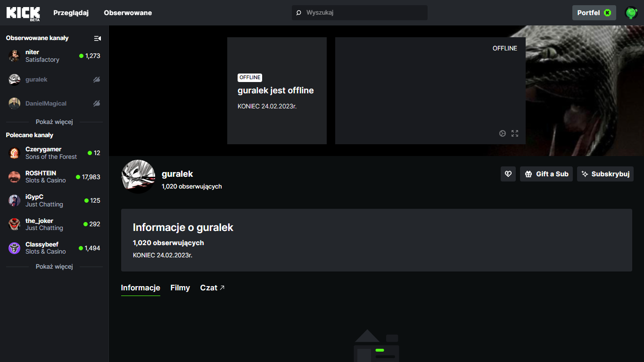Image resolution: width=644 pixels, height=362 pixels.
Task: Click the search magnifier icon
Action: click(298, 13)
